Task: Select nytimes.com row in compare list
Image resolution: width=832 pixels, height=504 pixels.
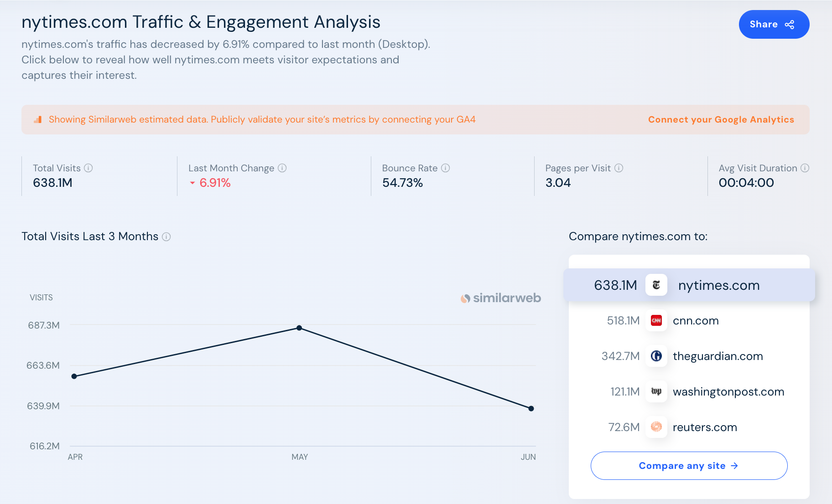Action: (x=689, y=285)
